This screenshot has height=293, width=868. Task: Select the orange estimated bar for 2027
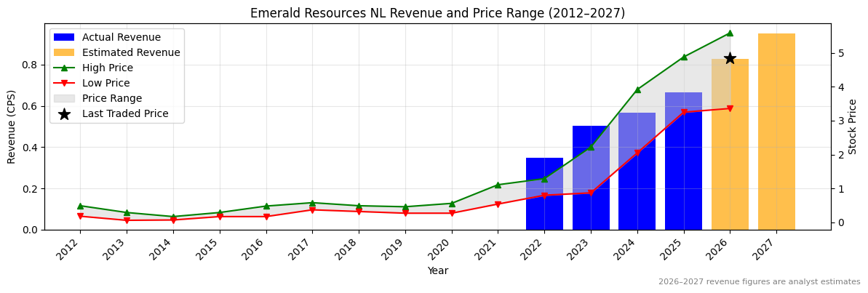[776, 131]
